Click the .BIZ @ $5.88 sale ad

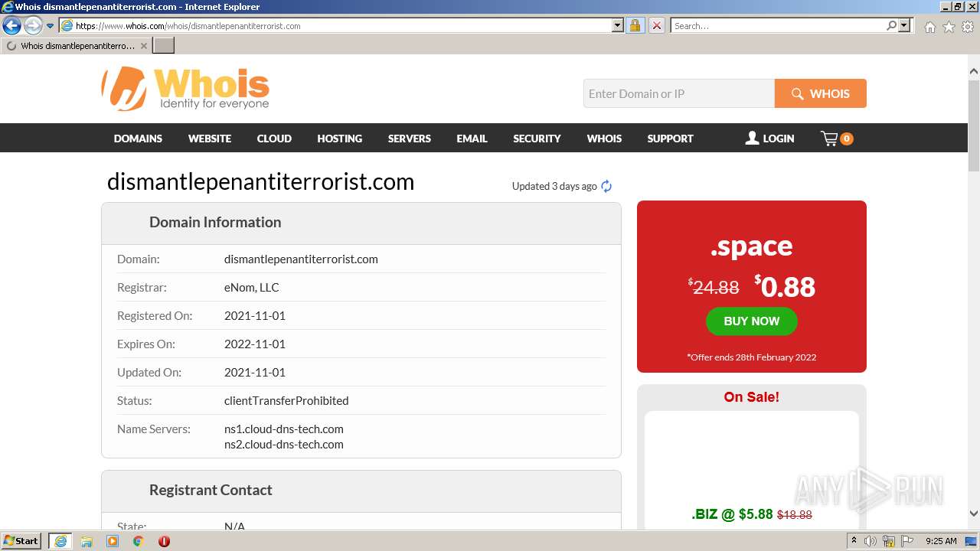click(751, 514)
